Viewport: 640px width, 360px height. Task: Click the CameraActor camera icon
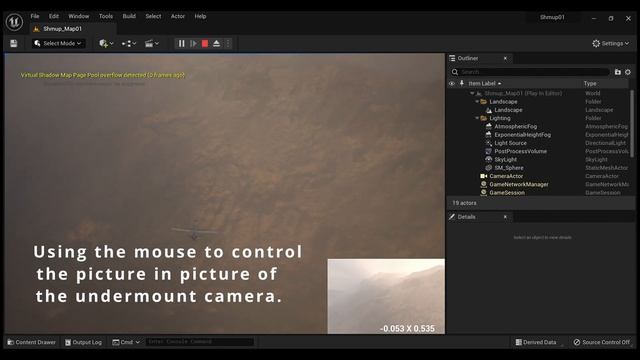(484, 176)
